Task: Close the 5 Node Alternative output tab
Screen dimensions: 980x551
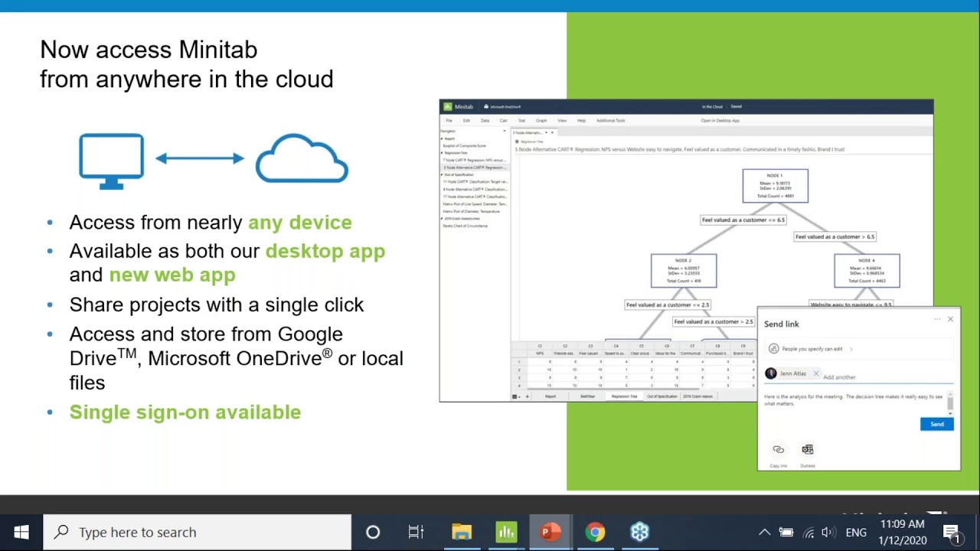Action: click(x=552, y=132)
